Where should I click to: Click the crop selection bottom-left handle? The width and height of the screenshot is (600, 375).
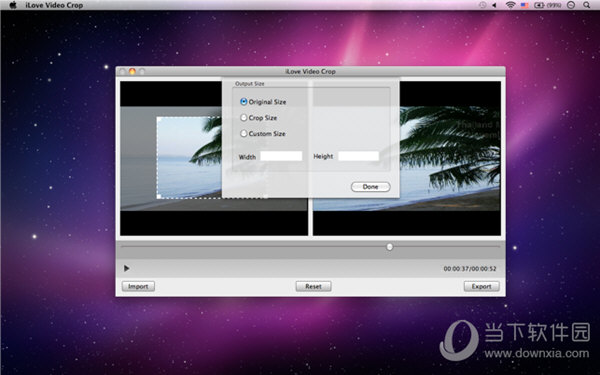coord(159,197)
